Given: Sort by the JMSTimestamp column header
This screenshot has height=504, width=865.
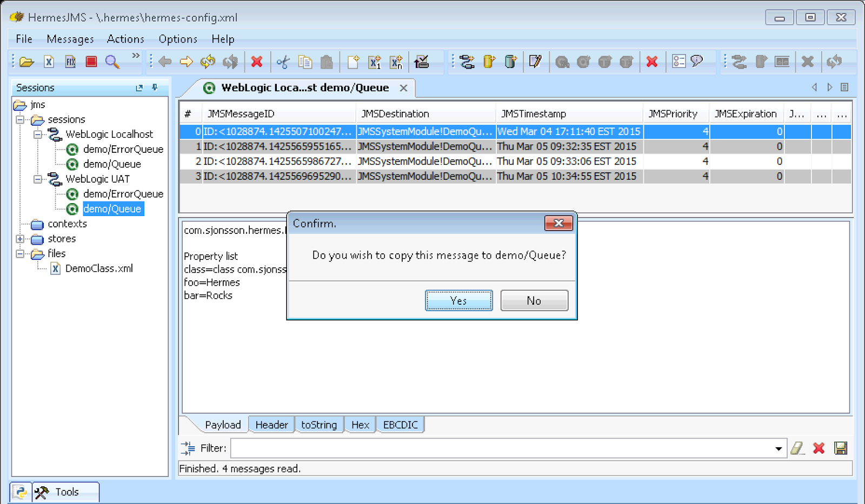Looking at the screenshot, I should click(x=569, y=114).
